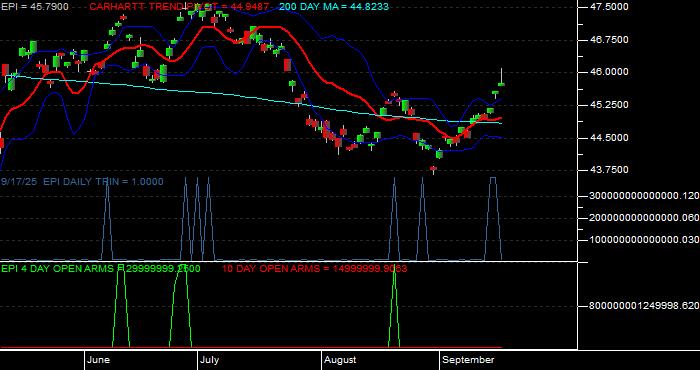This screenshot has width=700, height=370.
Task: Click the 43.7500 price axis value
Action: click(609, 170)
